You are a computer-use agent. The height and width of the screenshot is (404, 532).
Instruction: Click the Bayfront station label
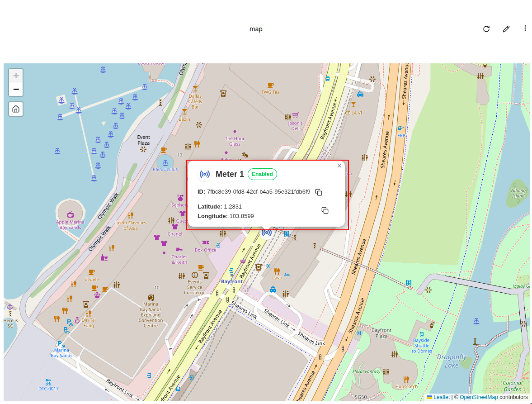(x=231, y=281)
